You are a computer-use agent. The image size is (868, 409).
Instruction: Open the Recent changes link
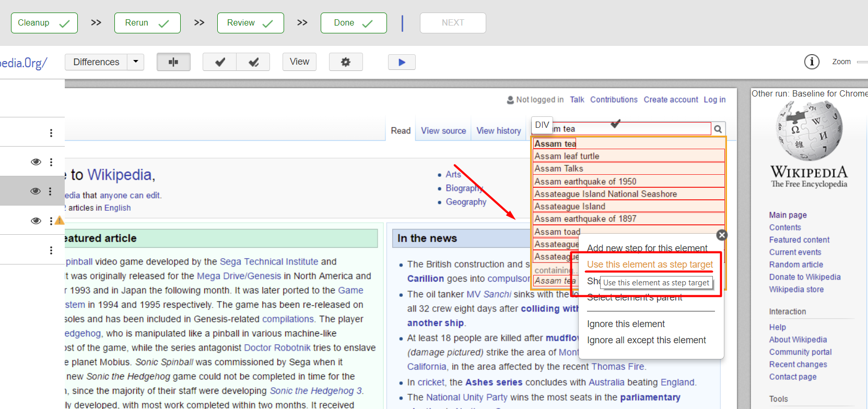[798, 365]
